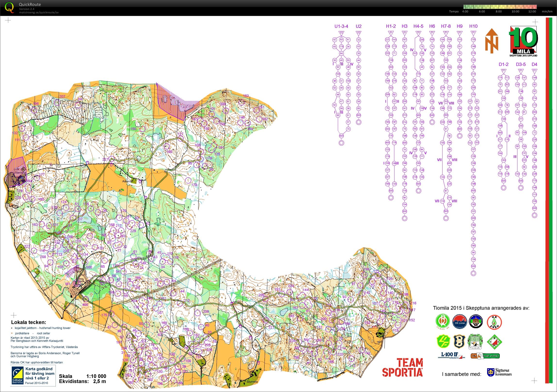Click the 'Lokala tecken:' legend heading

click(28, 322)
